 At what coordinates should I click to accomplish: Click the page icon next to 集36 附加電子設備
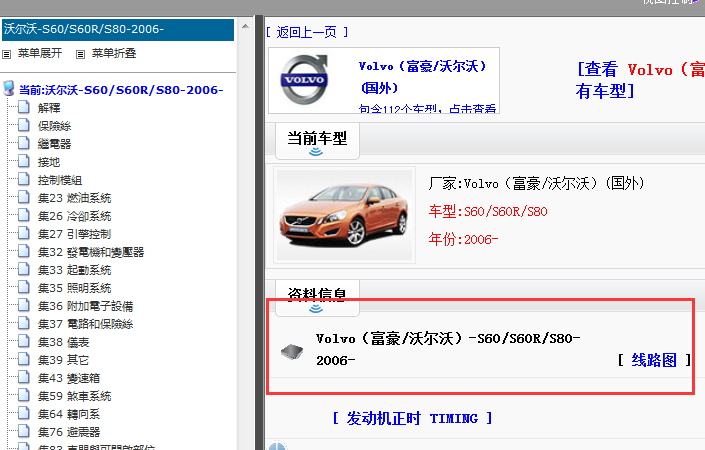[x=24, y=305]
